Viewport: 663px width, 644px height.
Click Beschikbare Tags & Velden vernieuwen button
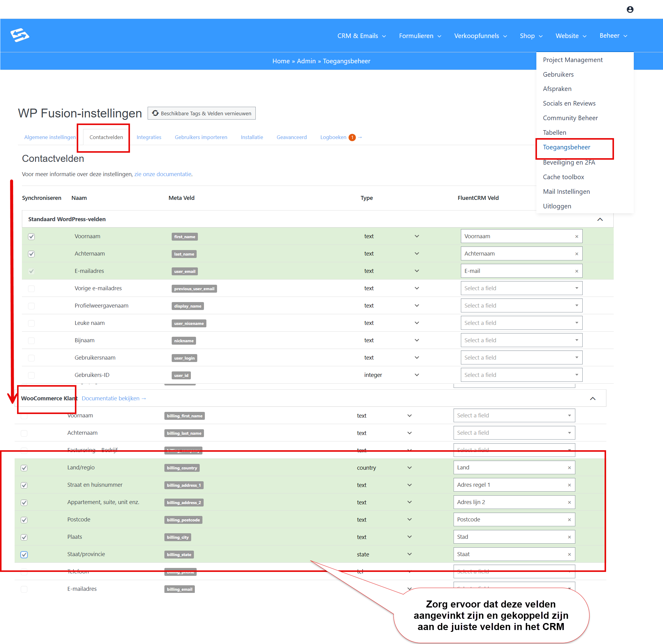coord(202,113)
